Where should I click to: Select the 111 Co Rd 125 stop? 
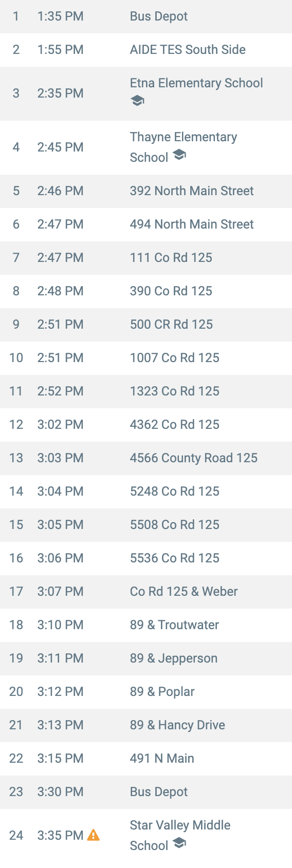[x=146, y=258]
